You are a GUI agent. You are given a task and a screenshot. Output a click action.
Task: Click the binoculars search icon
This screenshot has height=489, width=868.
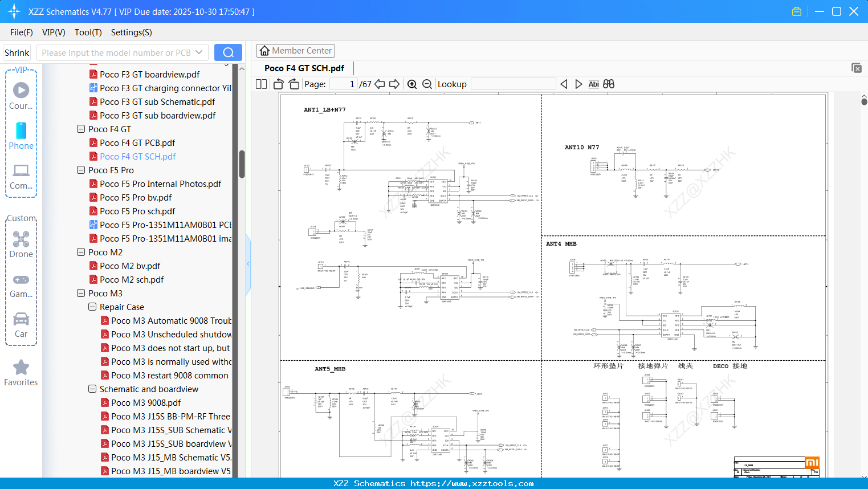(x=609, y=84)
